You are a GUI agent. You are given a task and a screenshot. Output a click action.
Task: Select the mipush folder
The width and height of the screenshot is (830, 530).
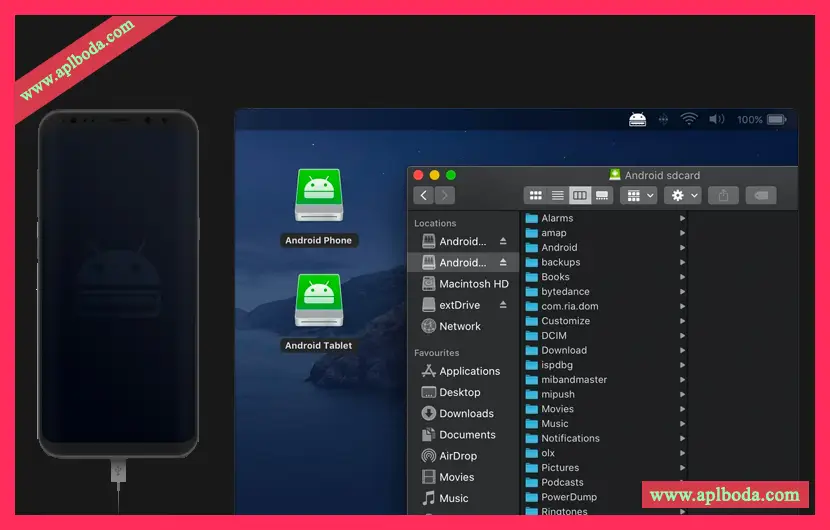(605, 394)
